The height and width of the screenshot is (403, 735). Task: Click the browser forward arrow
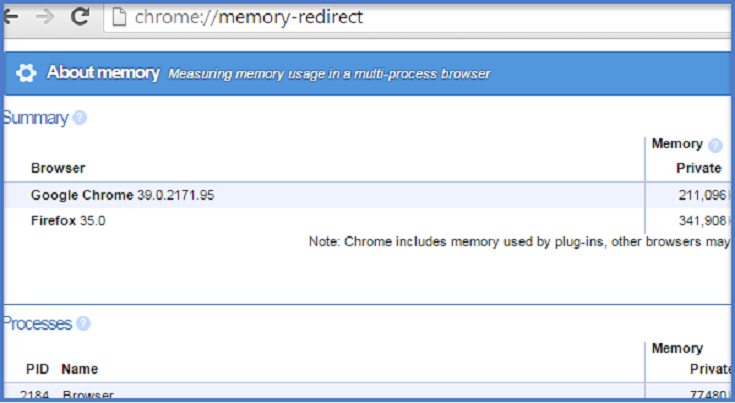point(45,17)
